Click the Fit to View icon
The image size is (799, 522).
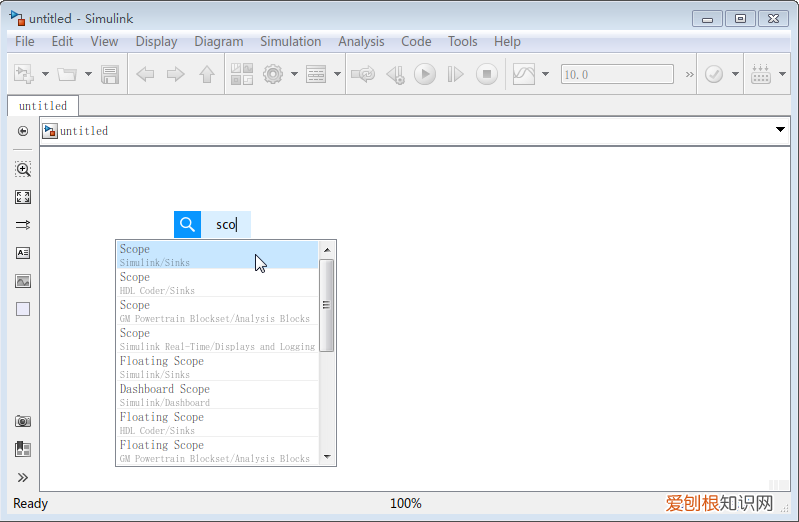pos(23,197)
